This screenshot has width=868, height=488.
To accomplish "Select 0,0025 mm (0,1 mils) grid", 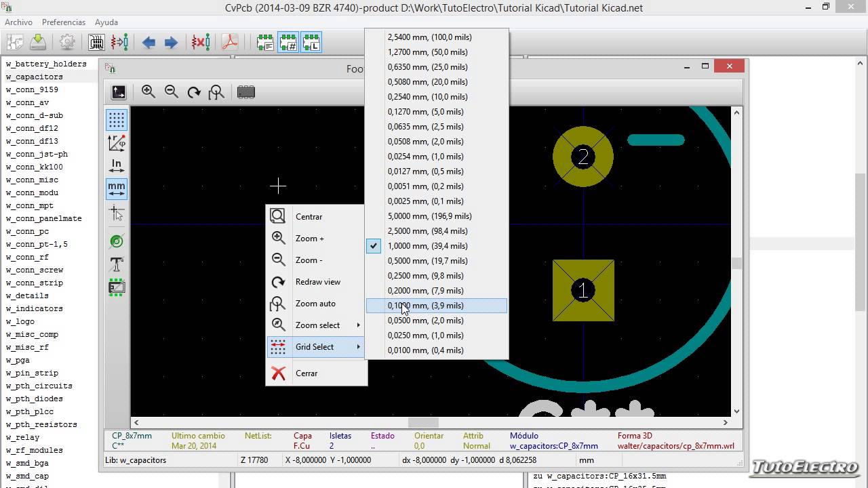I will pyautogui.click(x=437, y=201).
